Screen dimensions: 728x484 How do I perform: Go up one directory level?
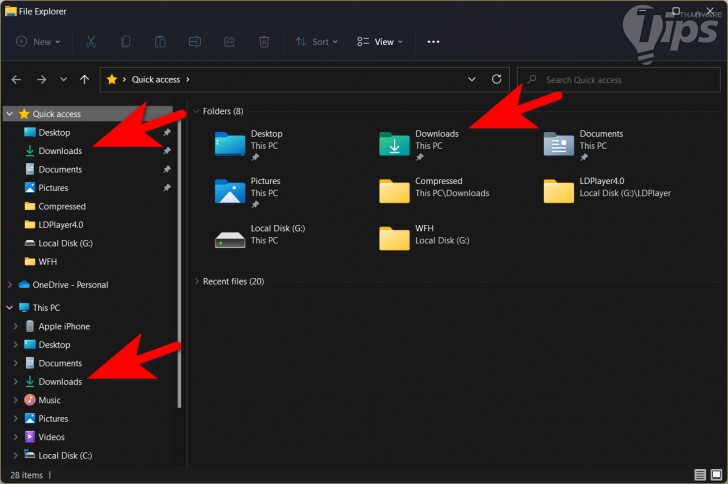tap(85, 79)
